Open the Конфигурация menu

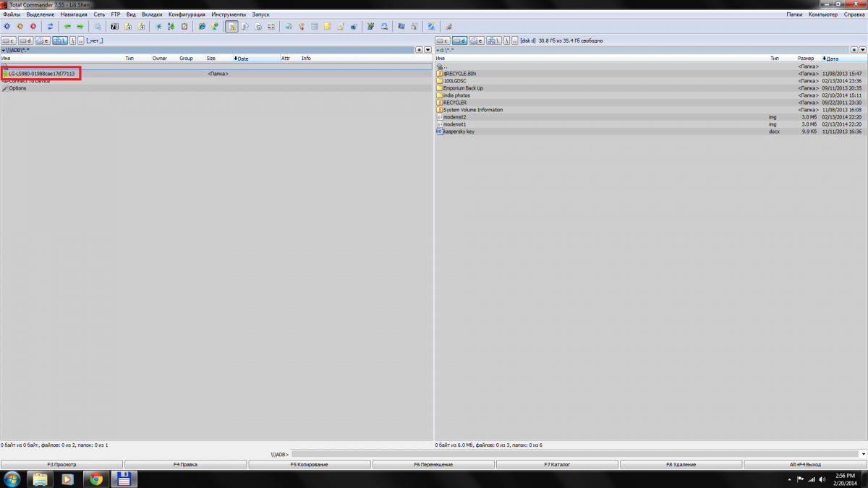point(187,14)
